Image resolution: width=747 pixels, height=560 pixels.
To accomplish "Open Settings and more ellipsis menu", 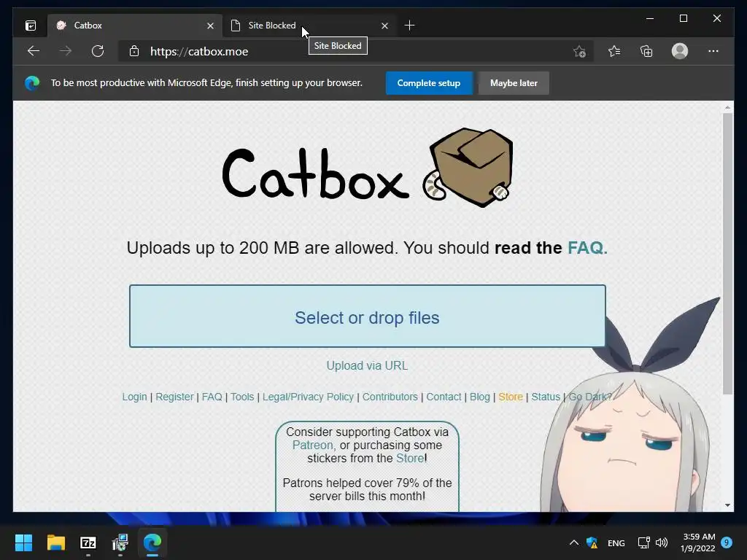I will click(x=713, y=51).
